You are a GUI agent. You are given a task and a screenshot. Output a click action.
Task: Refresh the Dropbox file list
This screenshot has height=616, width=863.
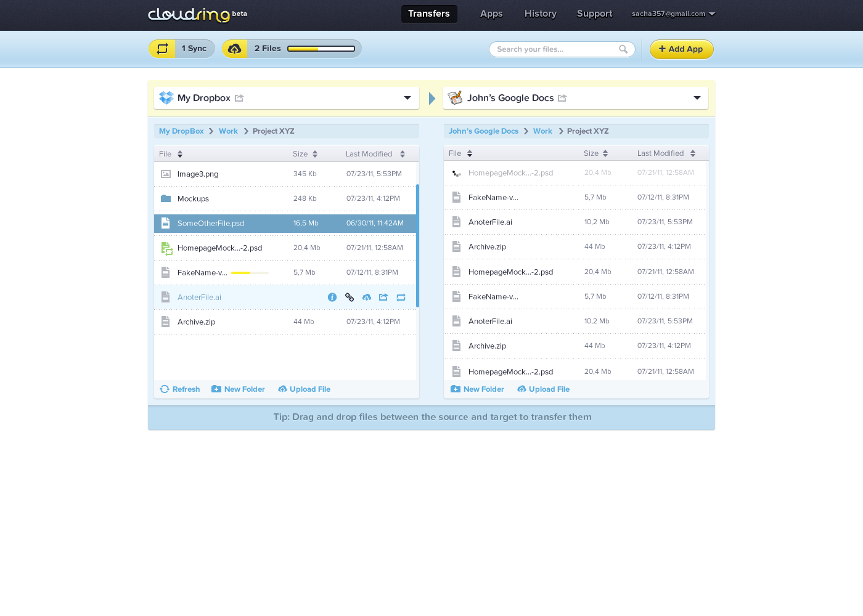pyautogui.click(x=180, y=389)
